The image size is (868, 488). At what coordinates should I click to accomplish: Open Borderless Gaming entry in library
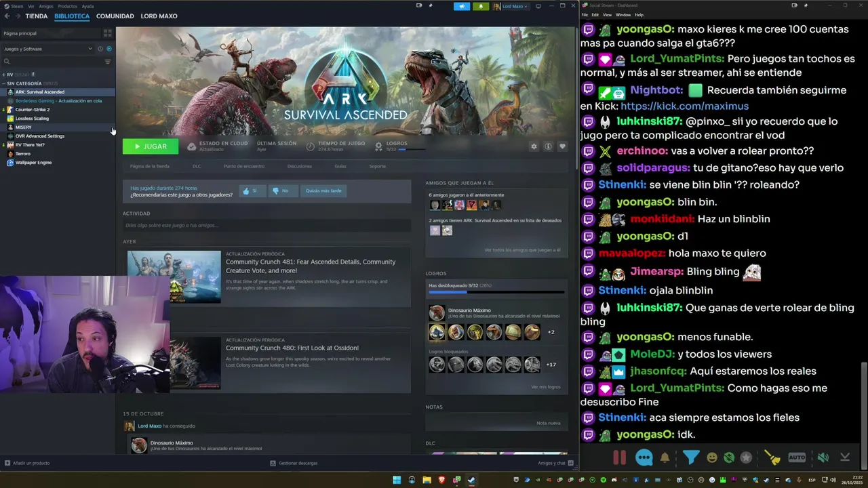coord(58,100)
